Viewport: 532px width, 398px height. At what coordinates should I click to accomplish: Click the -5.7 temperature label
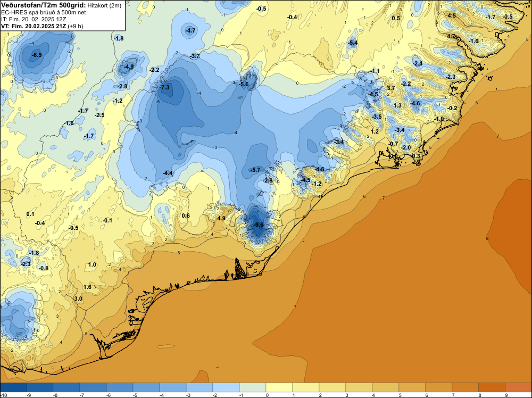[255, 170]
